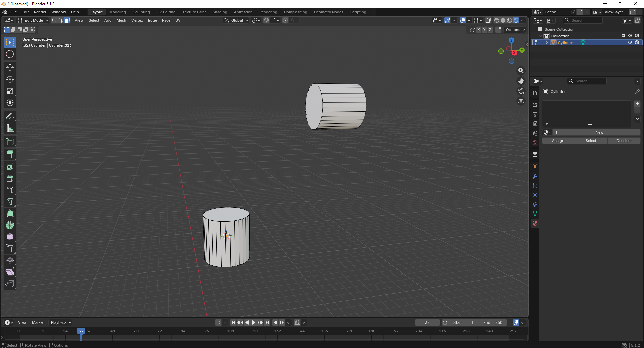The width and height of the screenshot is (644, 348).
Task: Open the Render properties tab
Action: [x=535, y=105]
